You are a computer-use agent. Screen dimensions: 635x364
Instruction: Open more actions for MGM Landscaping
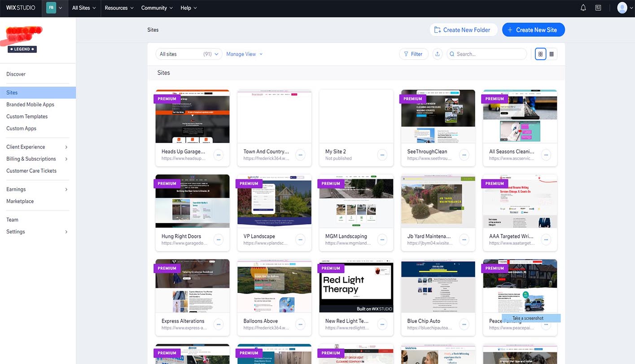coord(382,240)
